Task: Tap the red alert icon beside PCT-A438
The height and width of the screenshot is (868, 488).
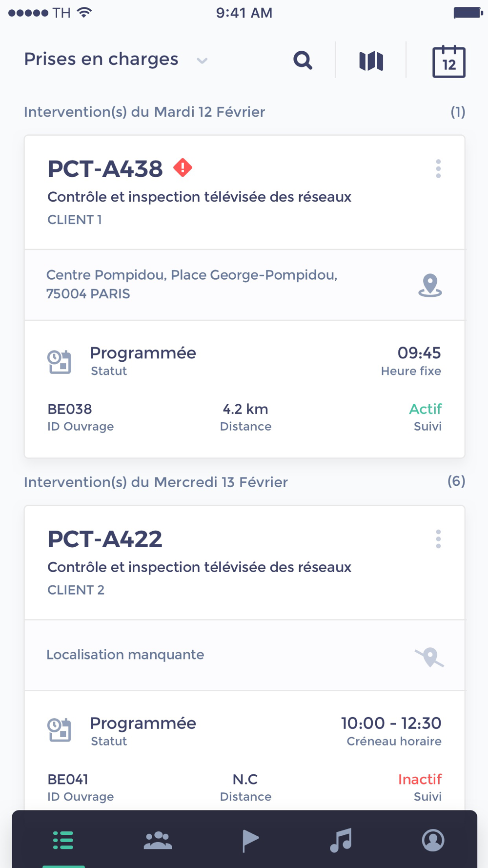Action: (x=183, y=167)
